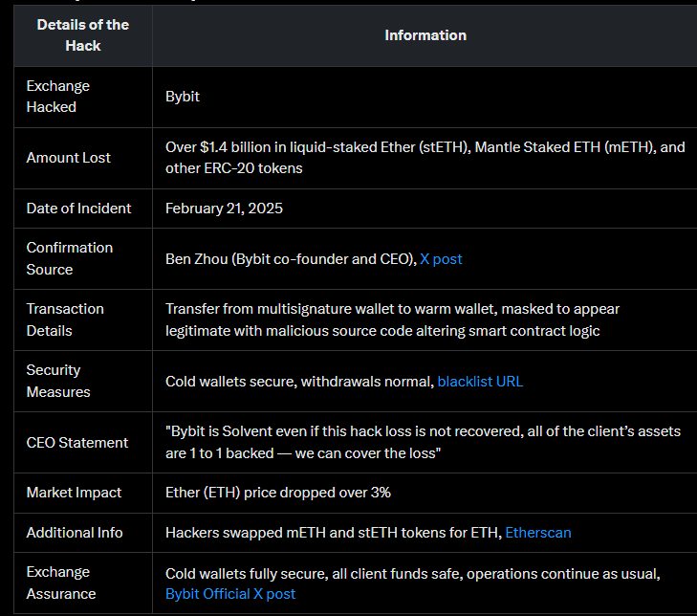
Task: Click the 'February 21, 2025' date value
Action: [224, 209]
